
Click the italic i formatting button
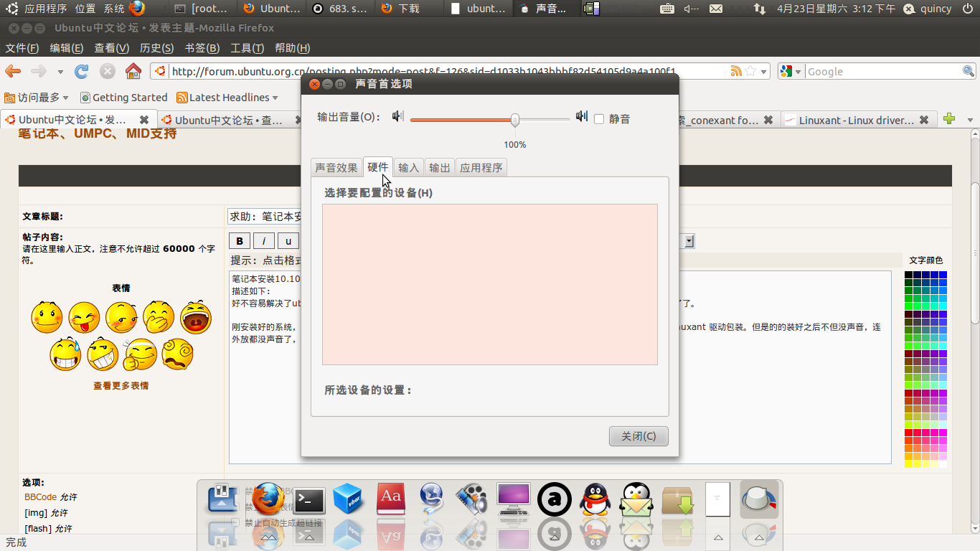coord(264,241)
